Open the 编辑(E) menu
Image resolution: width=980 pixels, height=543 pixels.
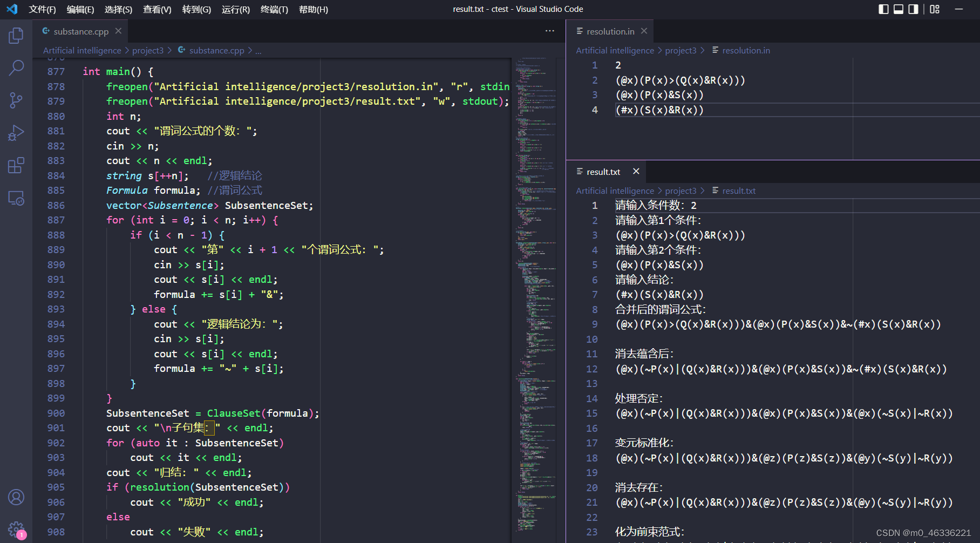tap(80, 9)
